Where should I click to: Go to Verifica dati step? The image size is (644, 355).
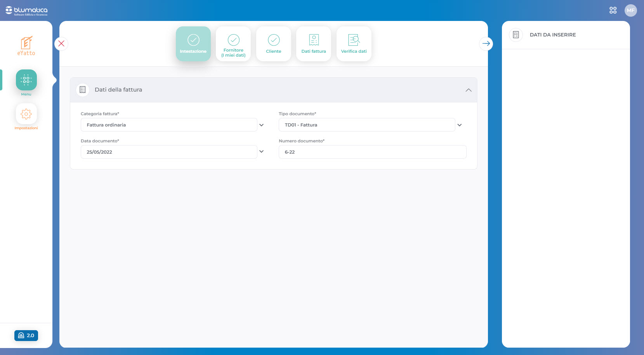click(354, 43)
